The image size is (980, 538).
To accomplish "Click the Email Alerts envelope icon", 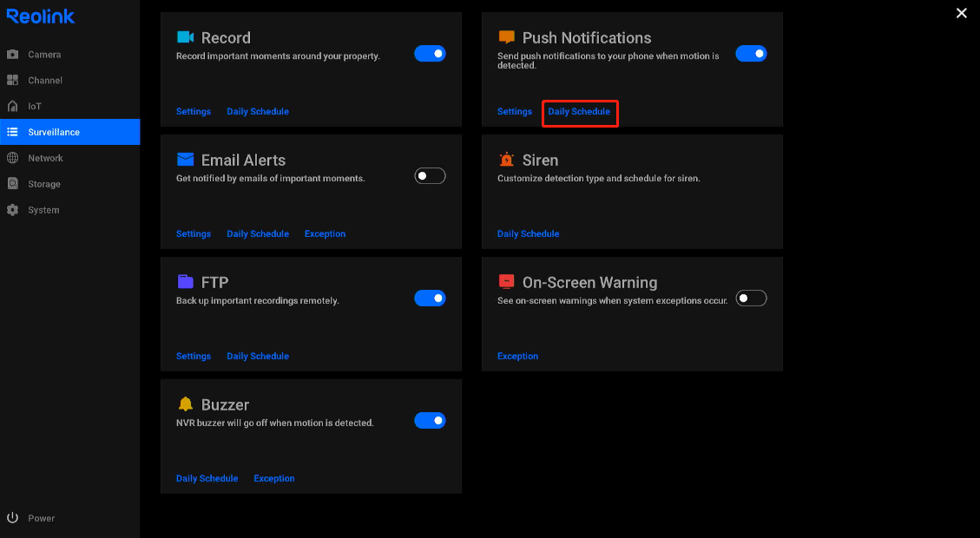I will (x=186, y=160).
